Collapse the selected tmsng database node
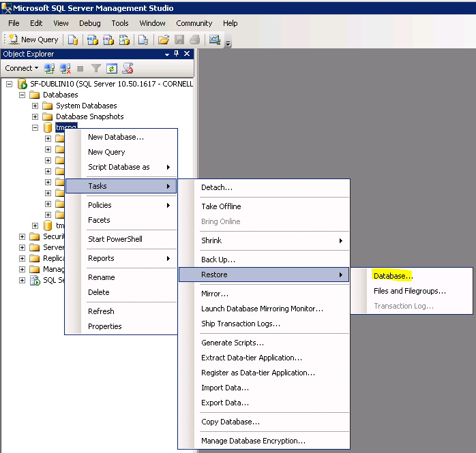This screenshot has width=476, height=453. pyautogui.click(x=35, y=127)
